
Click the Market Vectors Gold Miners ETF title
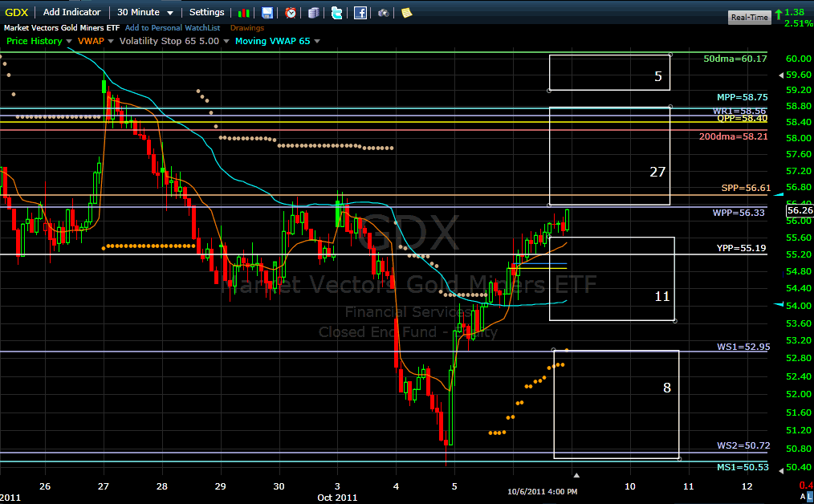click(62, 28)
